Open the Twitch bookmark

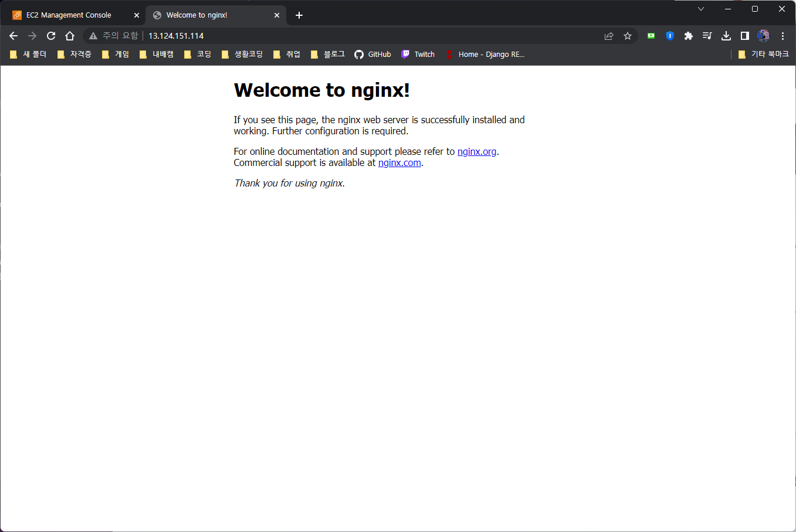(418, 55)
